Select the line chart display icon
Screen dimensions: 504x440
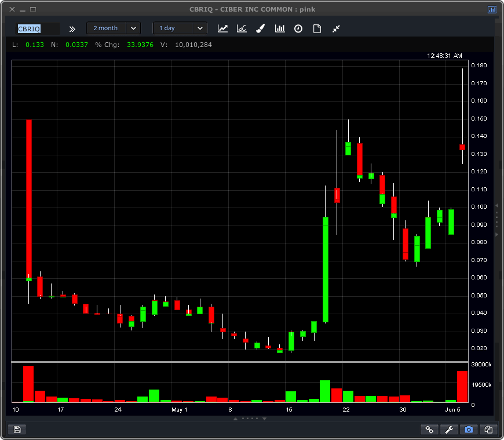click(x=222, y=28)
